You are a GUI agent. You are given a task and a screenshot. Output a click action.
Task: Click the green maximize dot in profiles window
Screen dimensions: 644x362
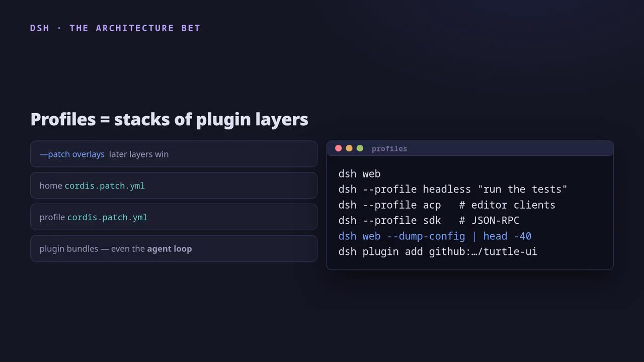tap(360, 148)
